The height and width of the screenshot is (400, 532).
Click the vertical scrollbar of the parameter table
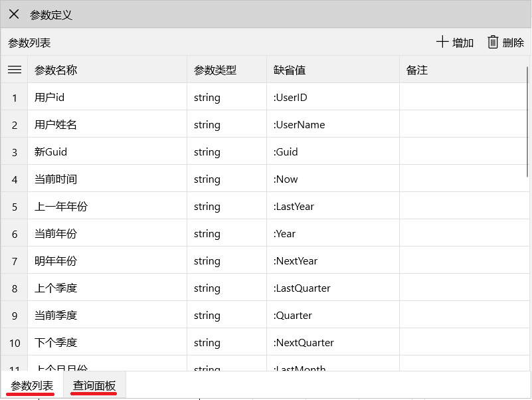[527, 122]
